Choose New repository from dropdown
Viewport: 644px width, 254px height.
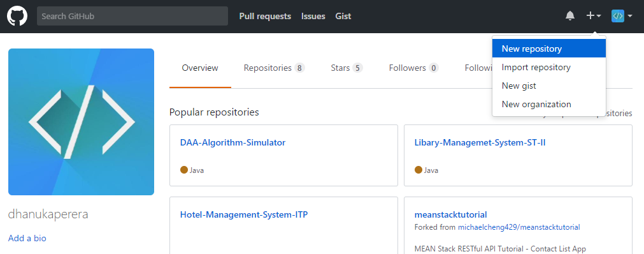pos(548,49)
